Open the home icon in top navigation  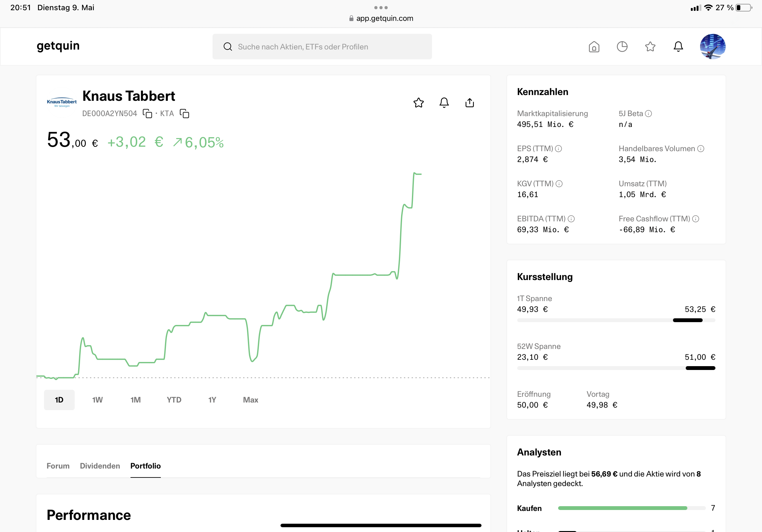(594, 47)
